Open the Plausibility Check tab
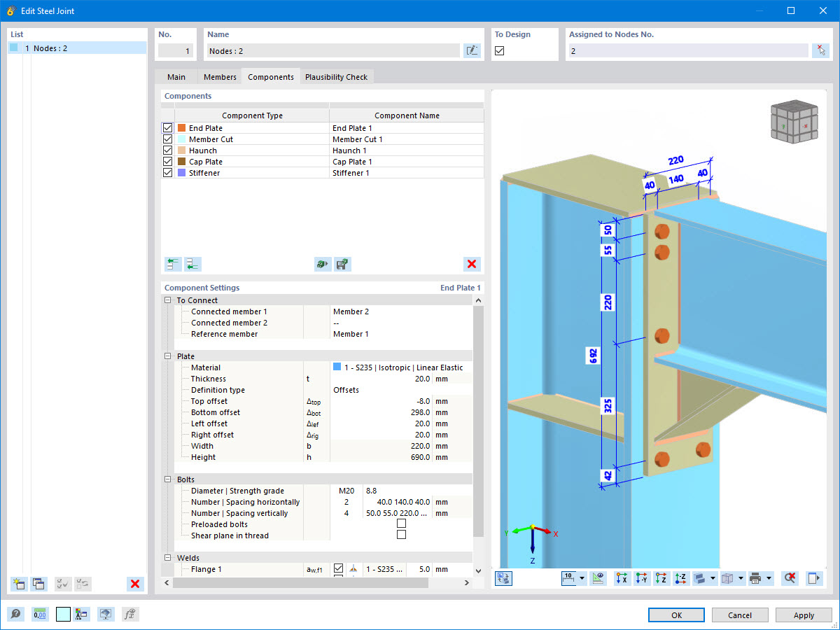Image resolution: width=840 pixels, height=630 pixels. coord(336,77)
